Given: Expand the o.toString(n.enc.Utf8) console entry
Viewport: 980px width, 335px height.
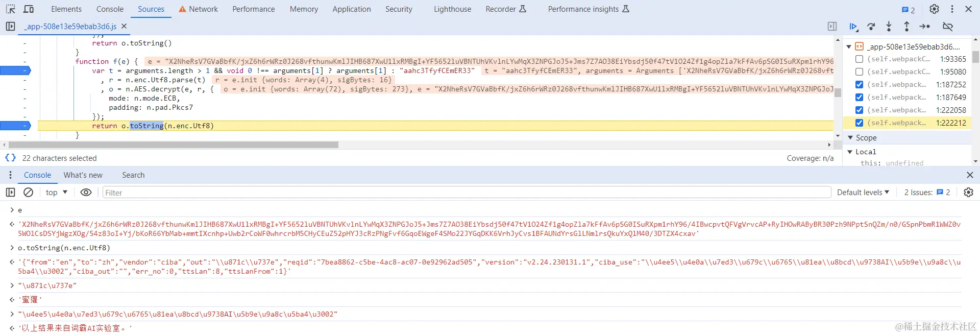Looking at the screenshot, I should pyautogui.click(x=12, y=248).
